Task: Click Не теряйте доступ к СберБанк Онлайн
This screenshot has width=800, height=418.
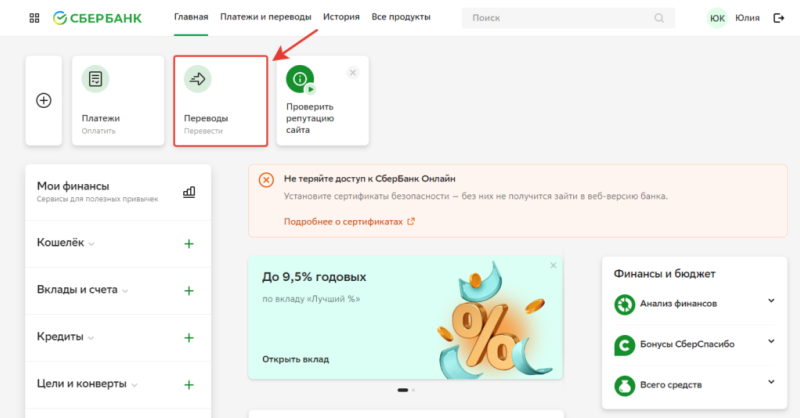Action: (370, 179)
